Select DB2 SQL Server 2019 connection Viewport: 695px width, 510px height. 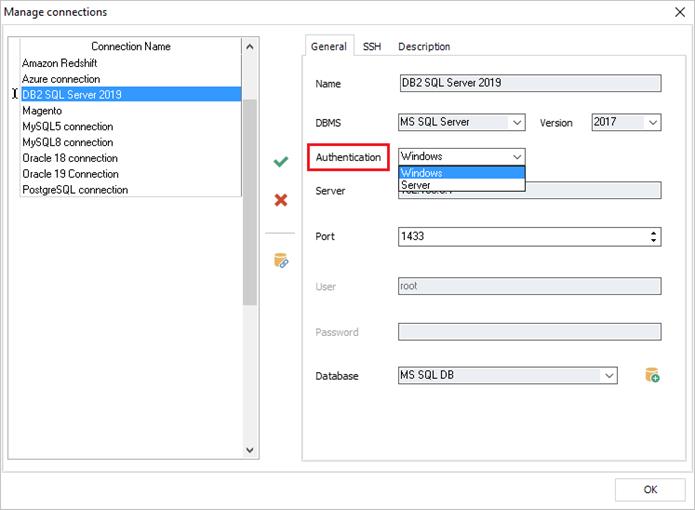coord(131,94)
